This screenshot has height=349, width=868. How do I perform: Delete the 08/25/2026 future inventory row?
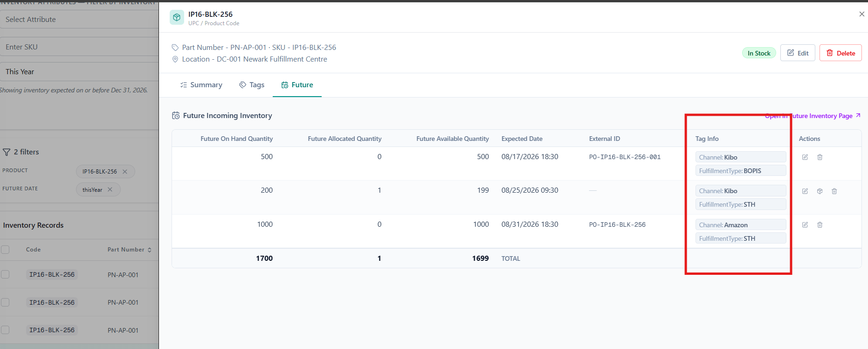click(834, 191)
